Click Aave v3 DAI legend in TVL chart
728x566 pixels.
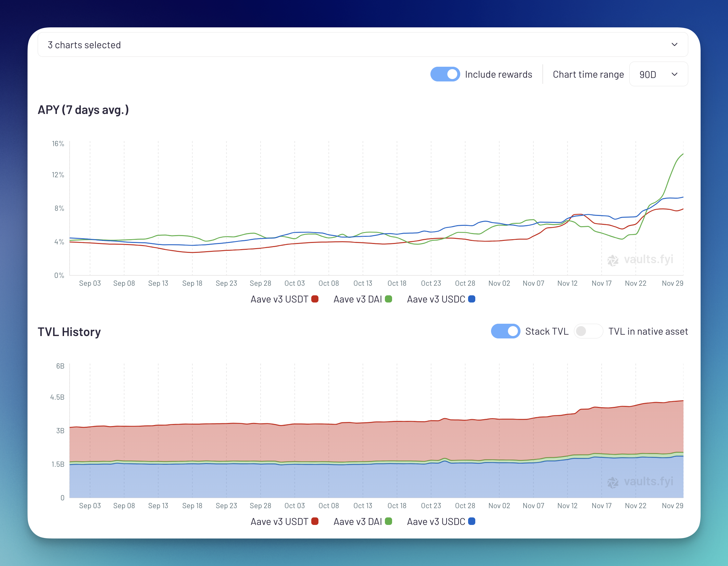pyautogui.click(x=363, y=522)
